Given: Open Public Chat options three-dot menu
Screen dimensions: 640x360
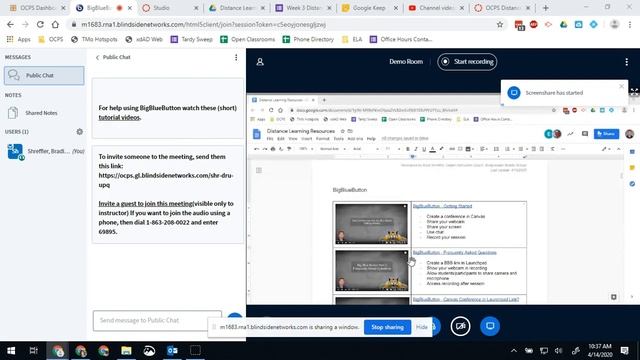Looking at the screenshot, I should click(x=236, y=58).
